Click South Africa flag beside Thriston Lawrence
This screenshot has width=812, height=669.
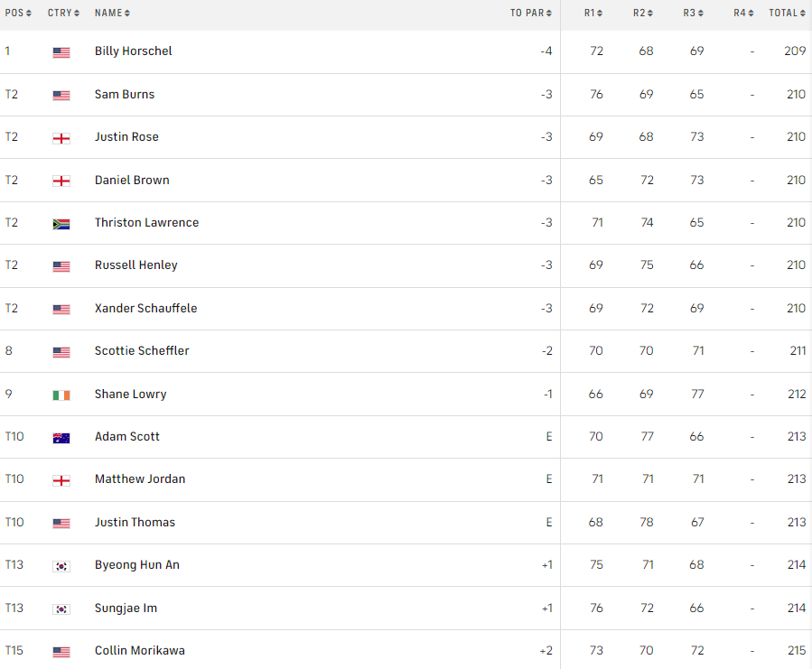[61, 224]
